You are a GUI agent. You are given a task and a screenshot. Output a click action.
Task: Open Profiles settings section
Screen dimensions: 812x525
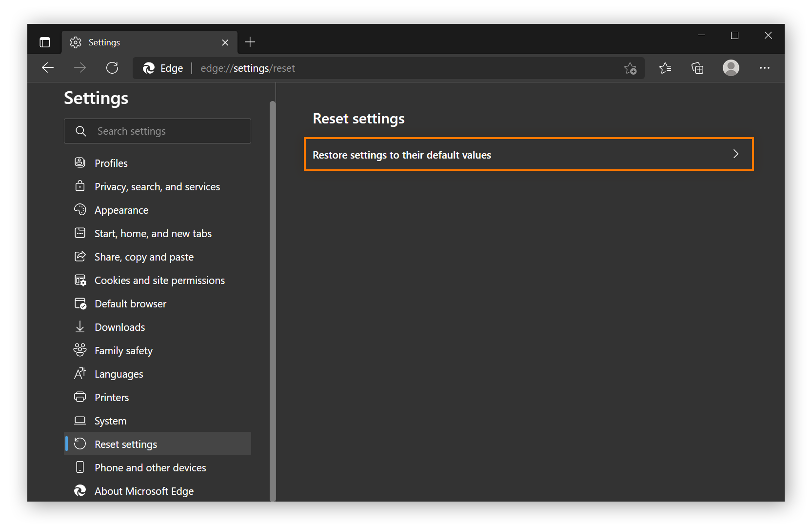(111, 163)
